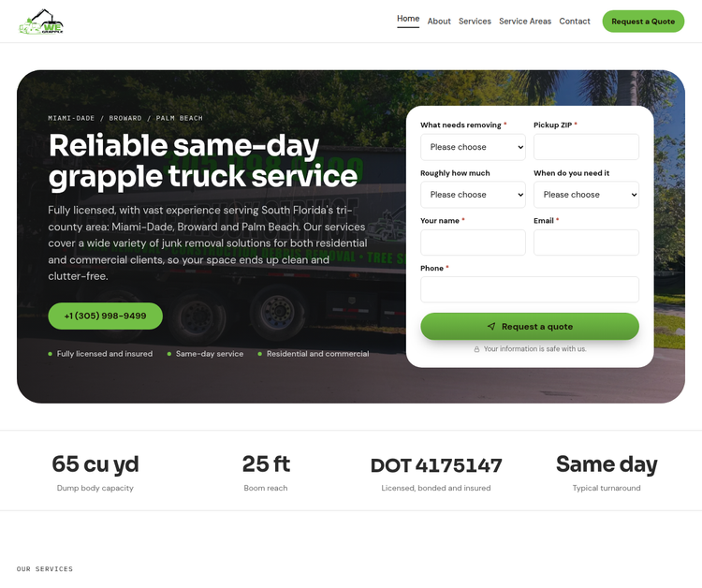Screen dimensions: 702x588
Task: Click the 65 cu yd stat
Action: [x=95, y=464]
